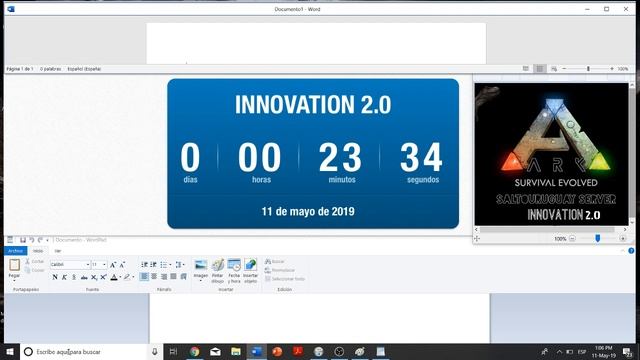
Task: Switch to the Inicio tab in WordPad
Action: (38, 251)
